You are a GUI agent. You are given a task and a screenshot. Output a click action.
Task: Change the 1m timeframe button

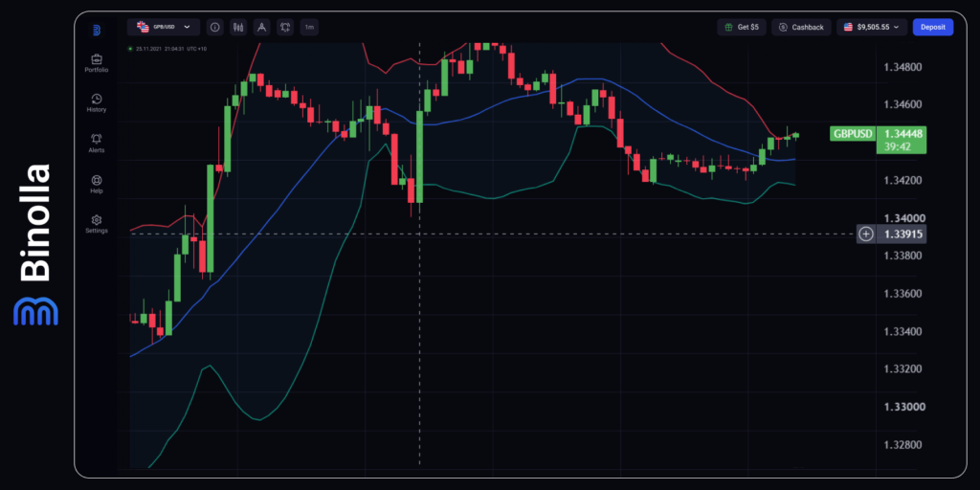(x=309, y=27)
